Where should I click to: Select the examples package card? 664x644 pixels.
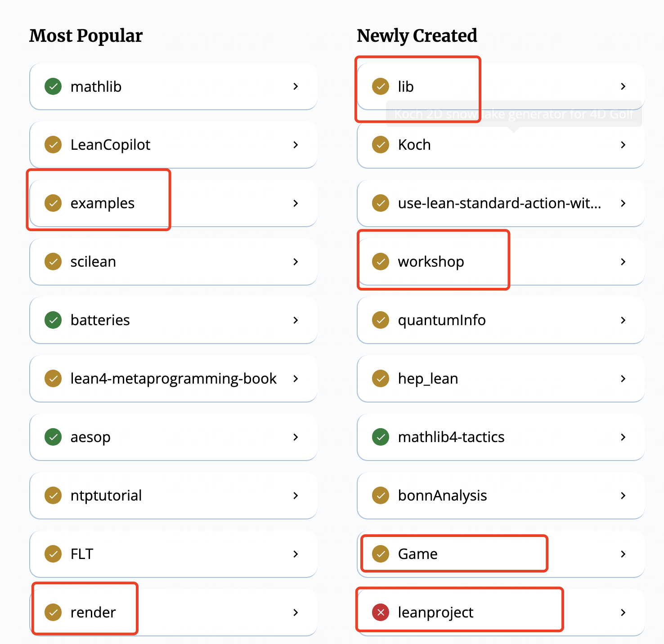(173, 203)
